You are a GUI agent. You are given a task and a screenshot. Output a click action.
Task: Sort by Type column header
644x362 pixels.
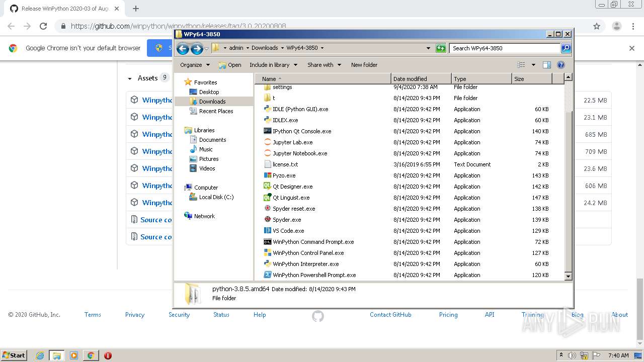[481, 79]
